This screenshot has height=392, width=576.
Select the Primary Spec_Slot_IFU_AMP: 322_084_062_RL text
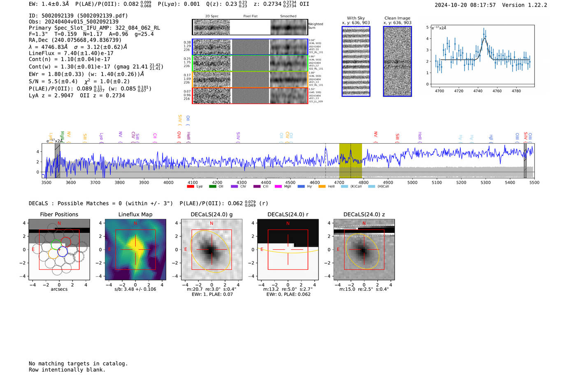[95, 28]
